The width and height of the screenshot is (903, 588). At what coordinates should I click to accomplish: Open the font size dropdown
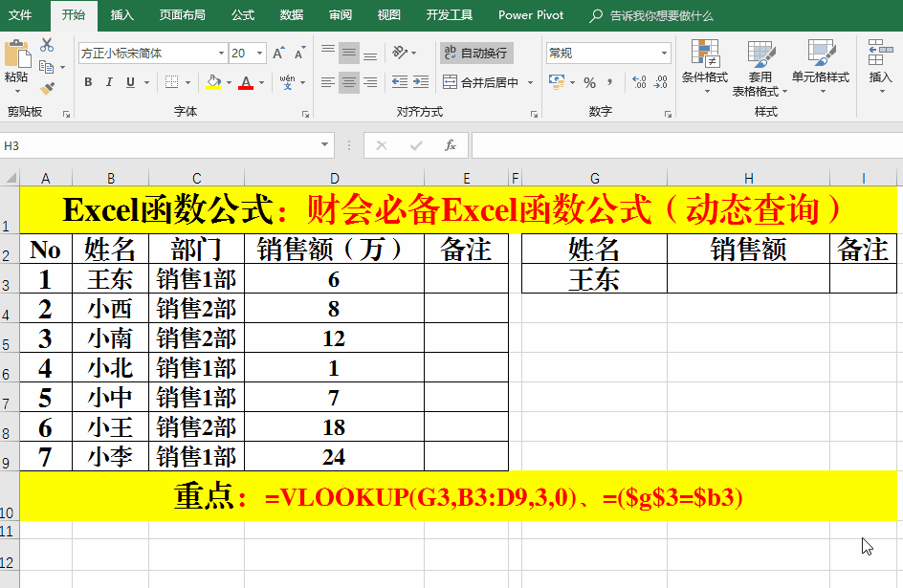260,53
